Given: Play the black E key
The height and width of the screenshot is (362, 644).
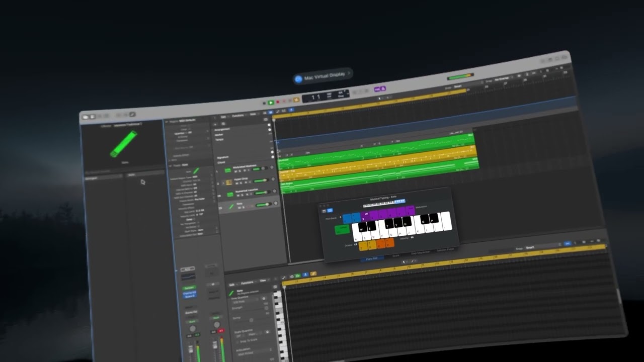Looking at the screenshot, I should tap(372, 226).
